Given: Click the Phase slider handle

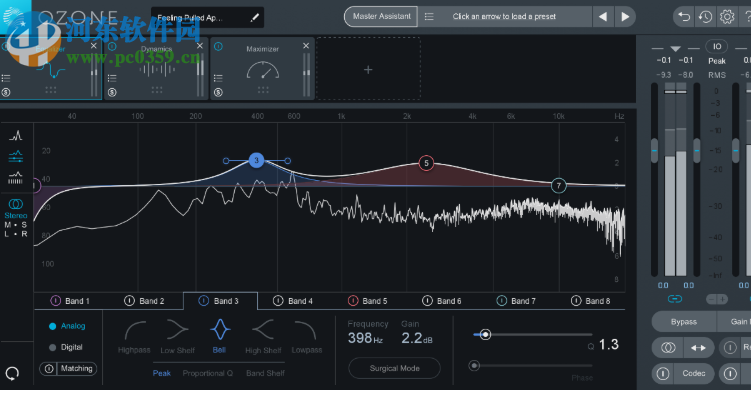Looking at the screenshot, I should (x=474, y=366).
